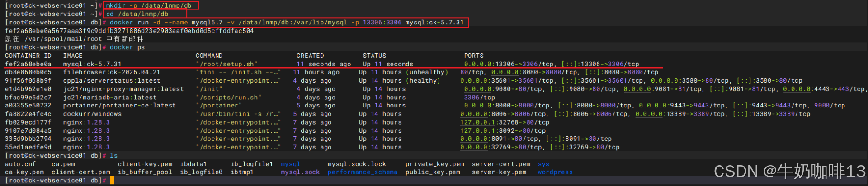The width and height of the screenshot is (868, 186).
Task: Click the "/portainer" command cell
Action: tap(219, 105)
